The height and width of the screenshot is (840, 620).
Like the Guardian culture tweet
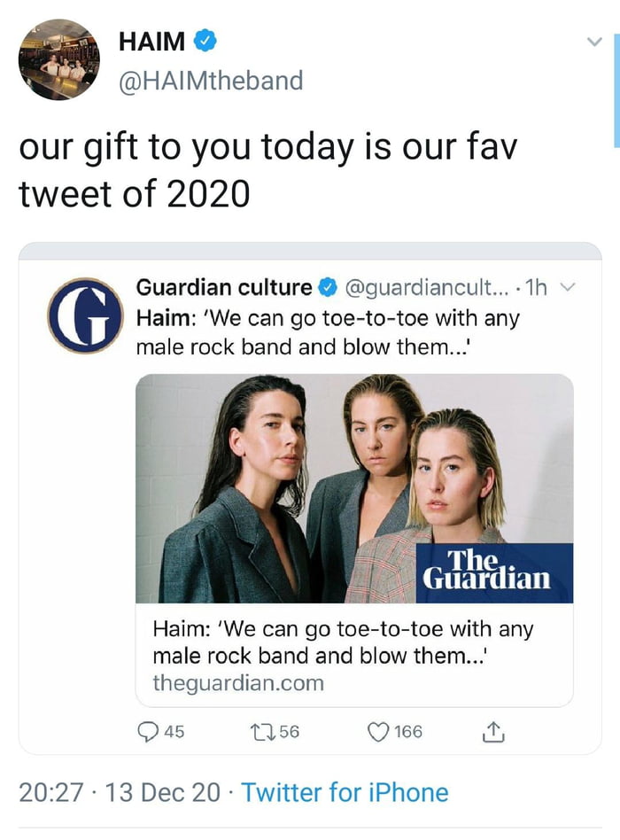coord(379,732)
